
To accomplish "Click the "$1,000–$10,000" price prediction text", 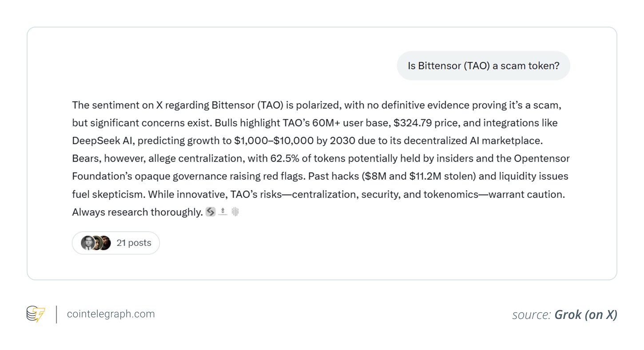I will pos(270,141).
